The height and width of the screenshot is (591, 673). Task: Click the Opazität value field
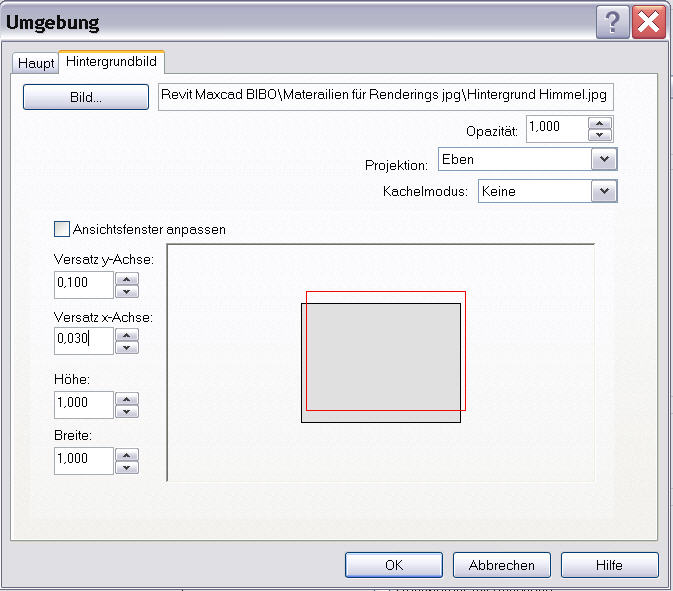[556, 128]
